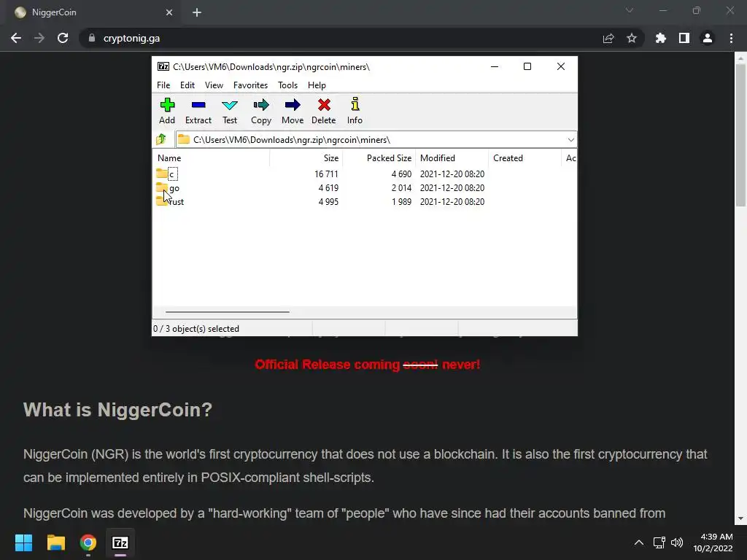The image size is (747, 560).
Task: Click the '0 / 3 object(s) selected' status
Action: (196, 329)
